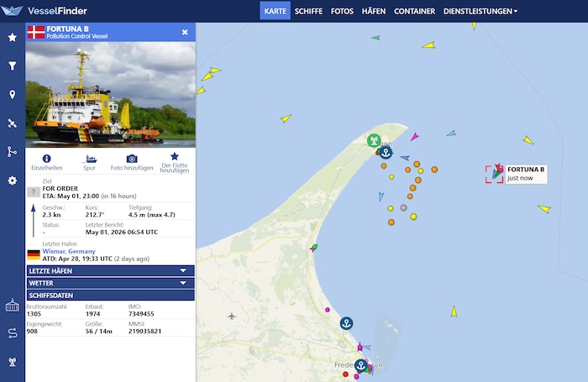The height and width of the screenshot is (382, 588).
Task: Open the DIENSTLEISTUNGEN dropdown menu
Action: point(480,11)
